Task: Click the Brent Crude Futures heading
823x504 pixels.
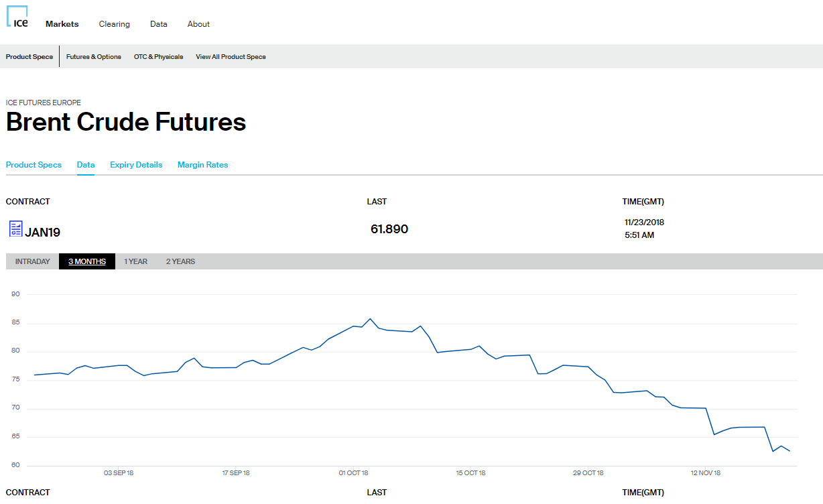Action: coord(126,122)
